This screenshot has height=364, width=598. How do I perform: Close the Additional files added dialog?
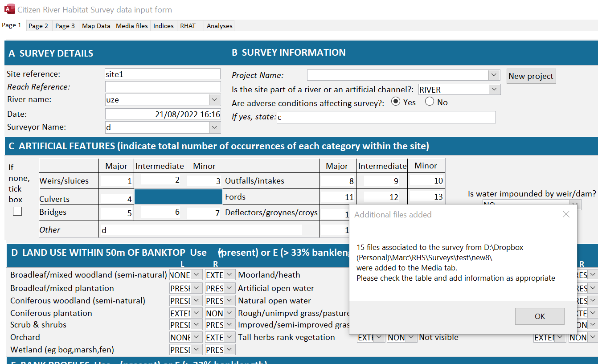(566, 214)
